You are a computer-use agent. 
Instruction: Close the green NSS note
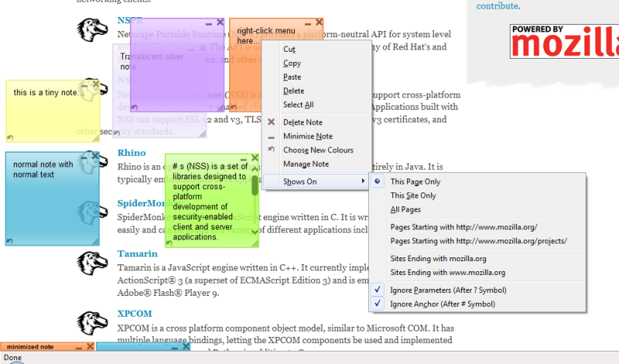[255, 158]
